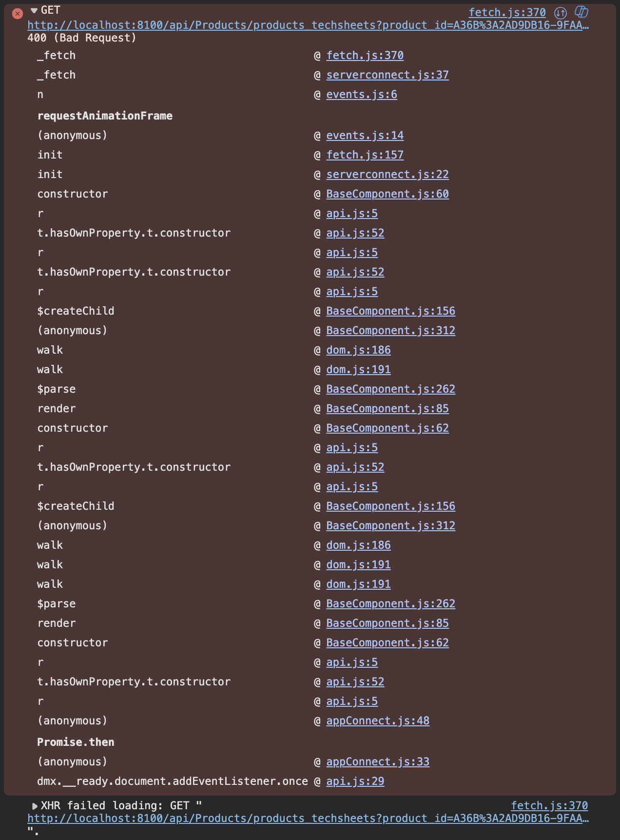Image resolution: width=620 pixels, height=840 pixels.
Task: Open api.js:29 source link
Action: click(x=355, y=781)
